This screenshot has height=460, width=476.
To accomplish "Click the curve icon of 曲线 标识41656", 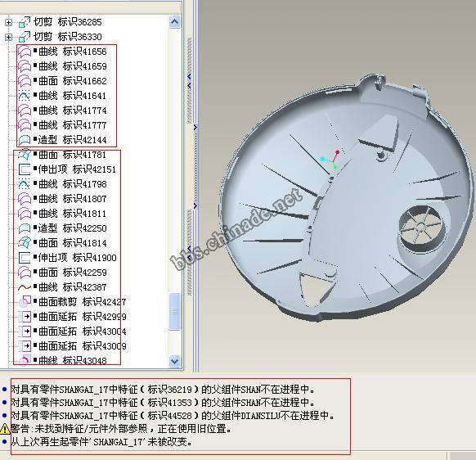I will (25, 52).
